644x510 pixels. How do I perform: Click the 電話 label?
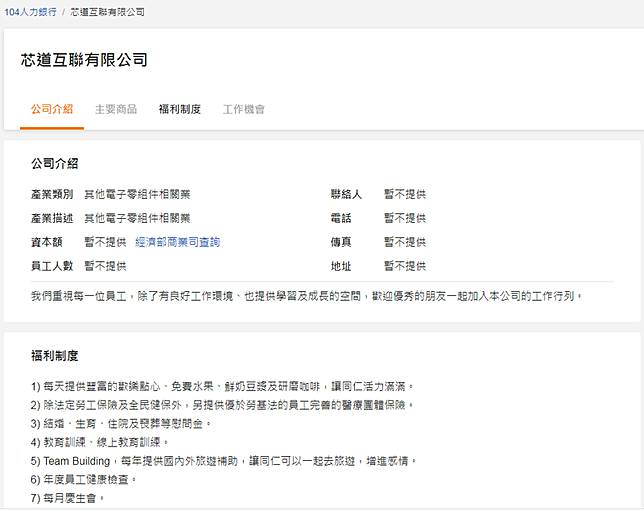(x=341, y=218)
